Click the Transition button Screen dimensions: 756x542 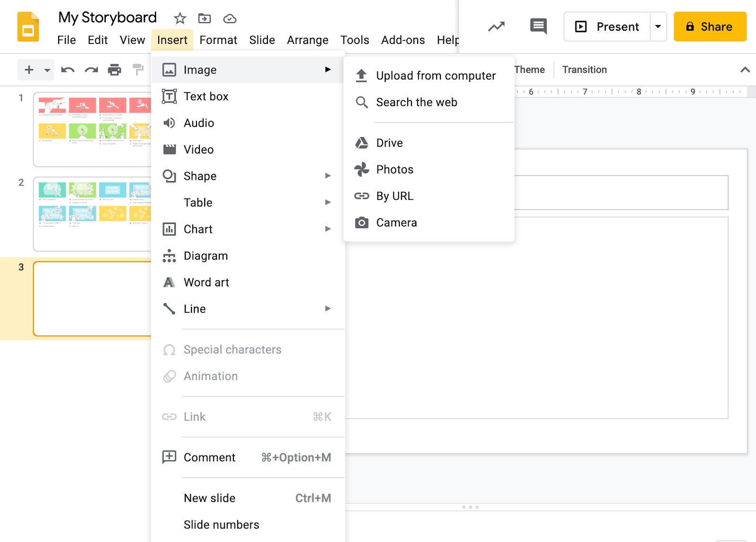coord(584,70)
